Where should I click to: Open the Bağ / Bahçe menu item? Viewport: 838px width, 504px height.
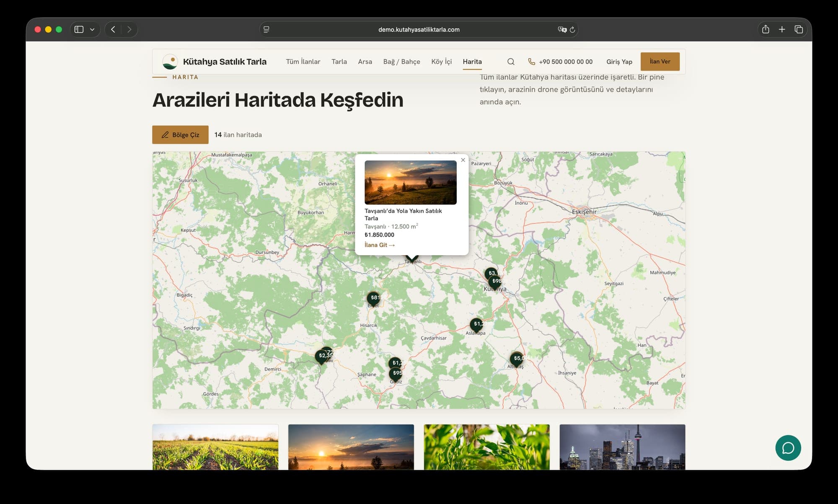[401, 62]
